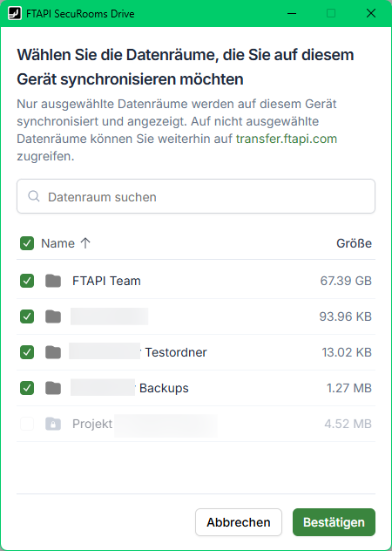This screenshot has width=392, height=551.
Task: Click the Abbrechen button
Action: [x=239, y=522]
